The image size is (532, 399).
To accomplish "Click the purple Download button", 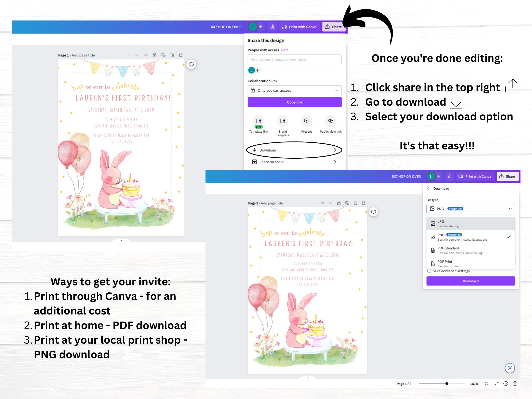I will [x=471, y=281].
